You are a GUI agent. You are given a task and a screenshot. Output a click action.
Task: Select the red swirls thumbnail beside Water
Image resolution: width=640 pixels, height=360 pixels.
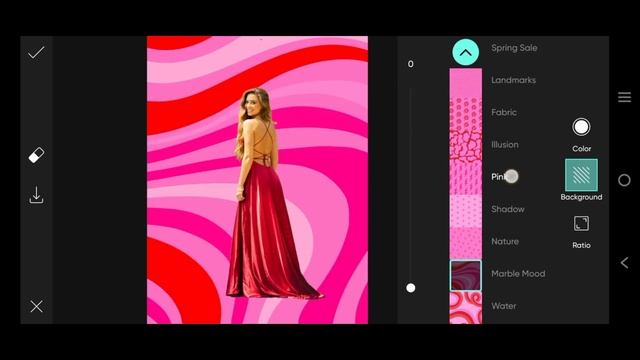[x=465, y=307]
